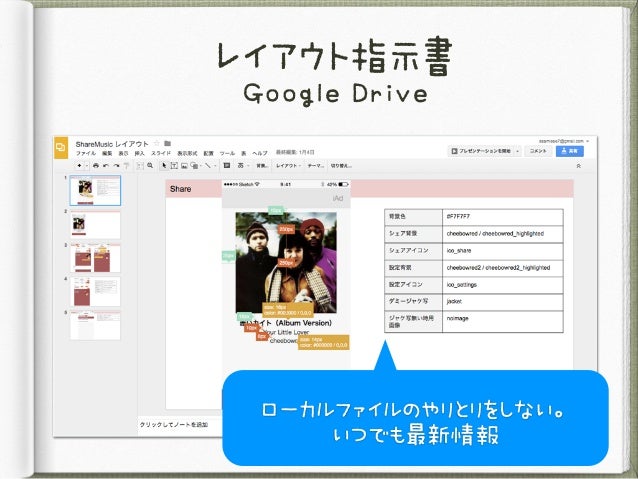Select slide 1 thumbnail in filmstrip
This screenshot has height=479, width=638.
[x=95, y=190]
